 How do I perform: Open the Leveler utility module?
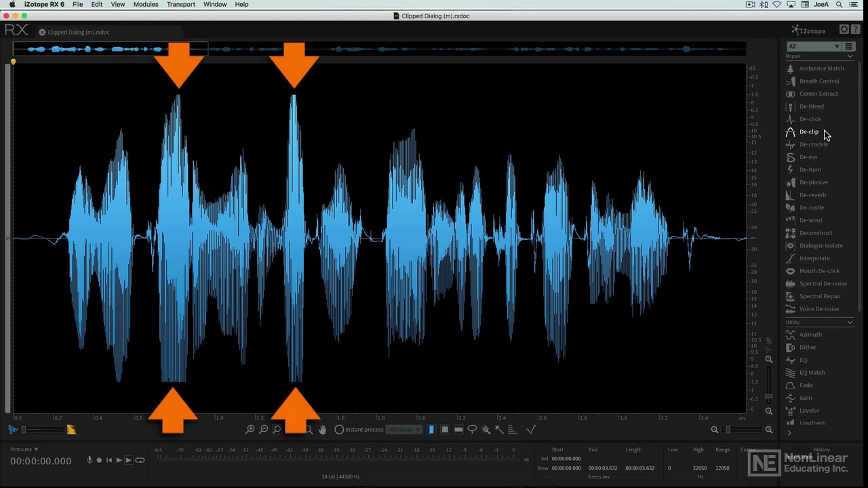pos(803,411)
